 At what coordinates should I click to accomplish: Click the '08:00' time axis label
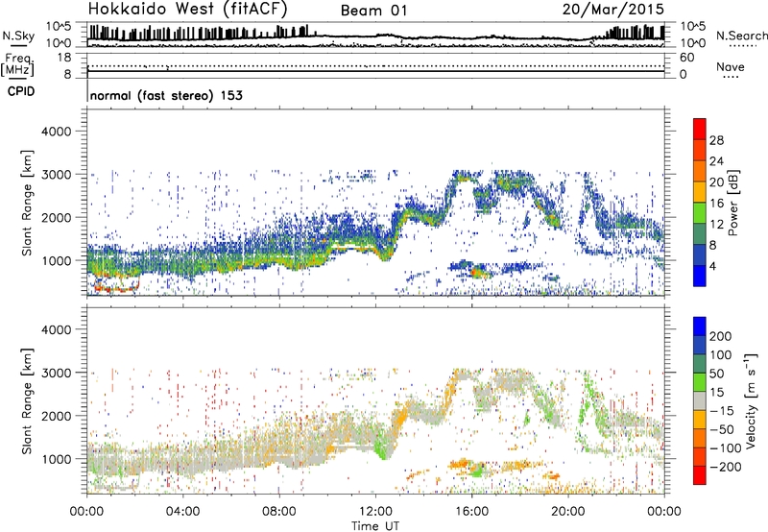coord(279,512)
